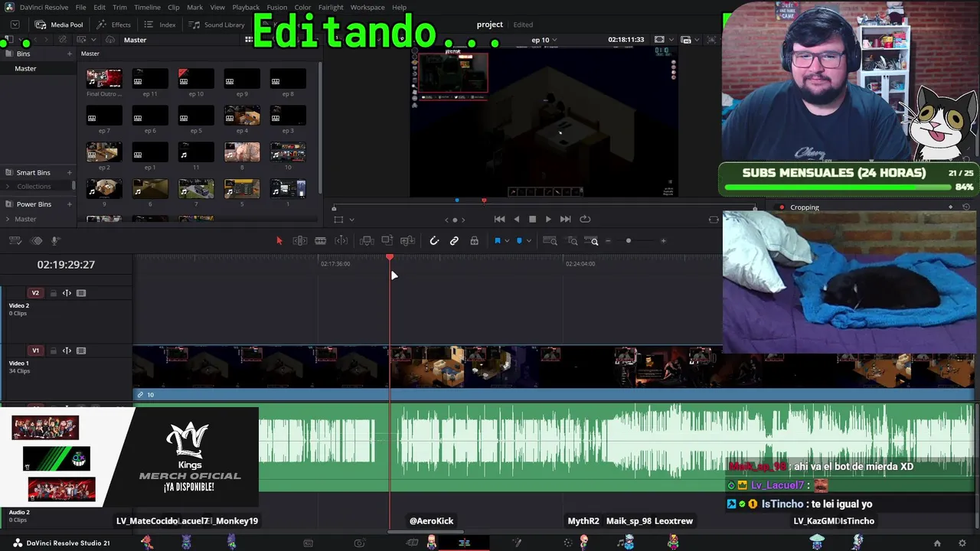Select the V1 track destination button

(35, 350)
